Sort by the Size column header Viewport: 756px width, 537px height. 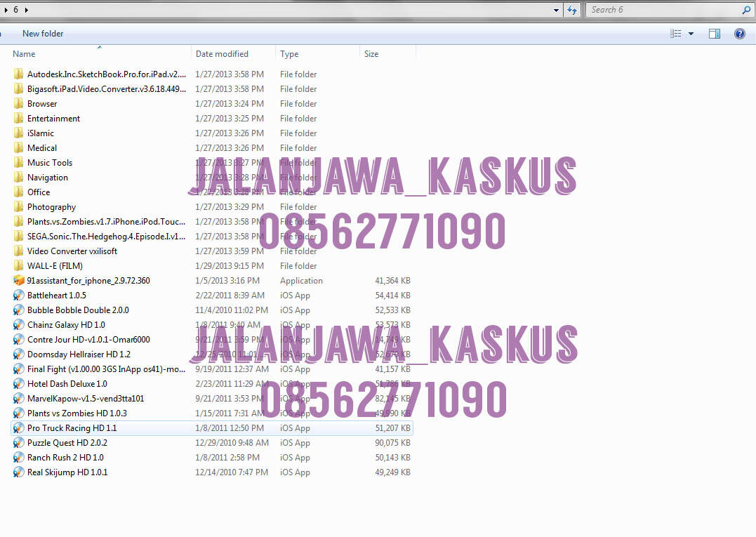[x=371, y=54]
